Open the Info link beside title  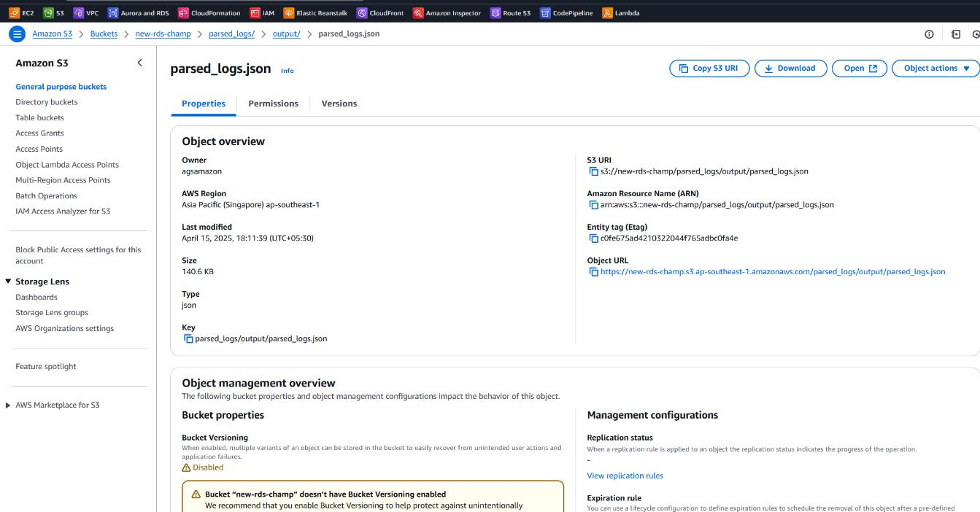pos(288,71)
